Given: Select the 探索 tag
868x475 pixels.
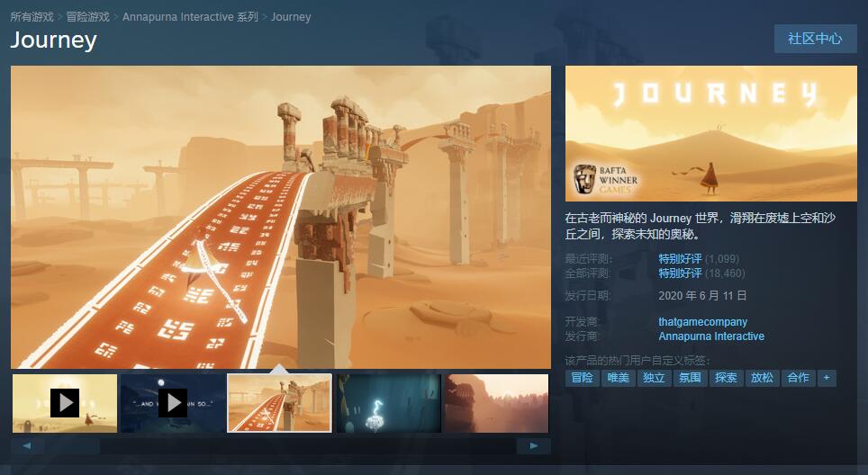Looking at the screenshot, I should click(726, 378).
